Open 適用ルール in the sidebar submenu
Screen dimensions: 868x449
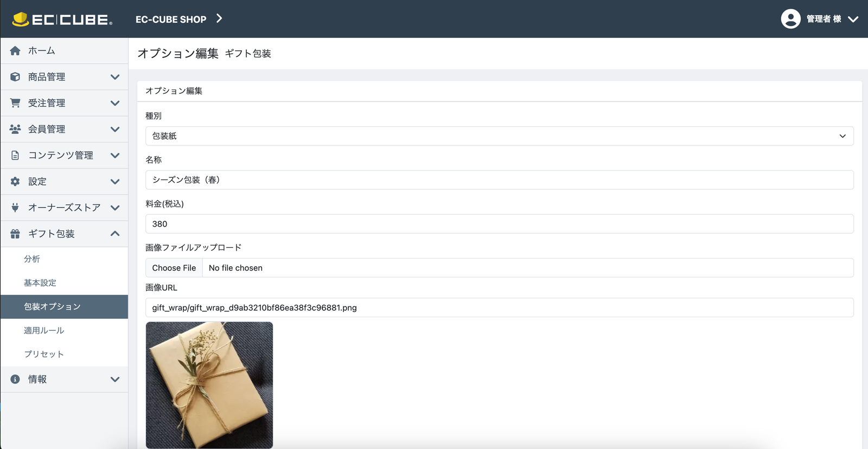point(44,330)
